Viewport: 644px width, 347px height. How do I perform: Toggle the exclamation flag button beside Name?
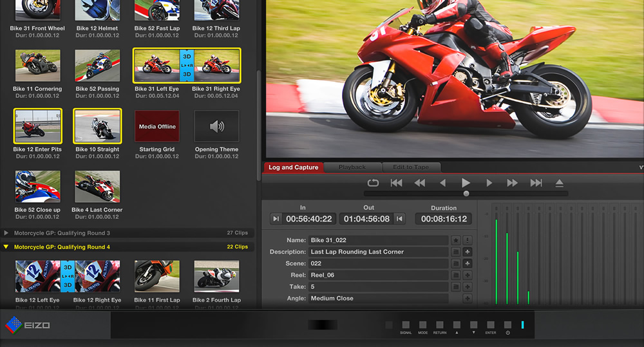point(468,240)
